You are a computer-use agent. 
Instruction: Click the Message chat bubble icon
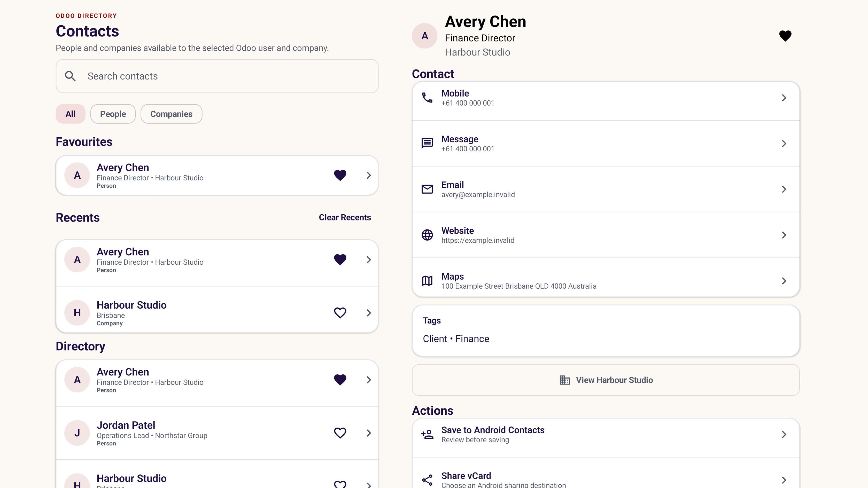[x=427, y=144]
